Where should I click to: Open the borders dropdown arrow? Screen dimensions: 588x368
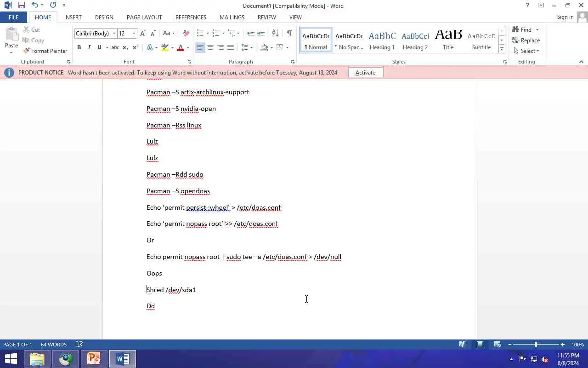point(287,47)
